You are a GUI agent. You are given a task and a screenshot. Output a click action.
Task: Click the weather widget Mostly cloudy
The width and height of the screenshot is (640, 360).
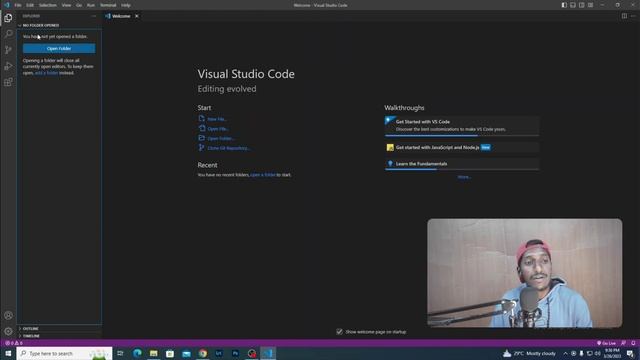pos(529,353)
